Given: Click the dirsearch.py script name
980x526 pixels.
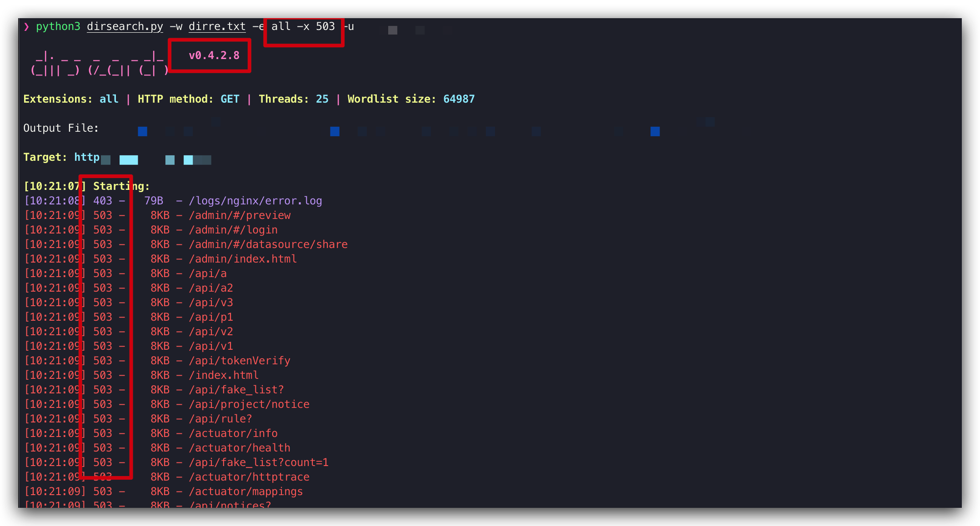Looking at the screenshot, I should [125, 26].
